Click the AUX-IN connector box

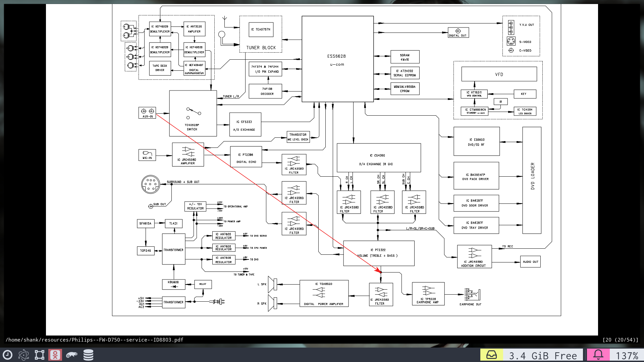click(147, 113)
